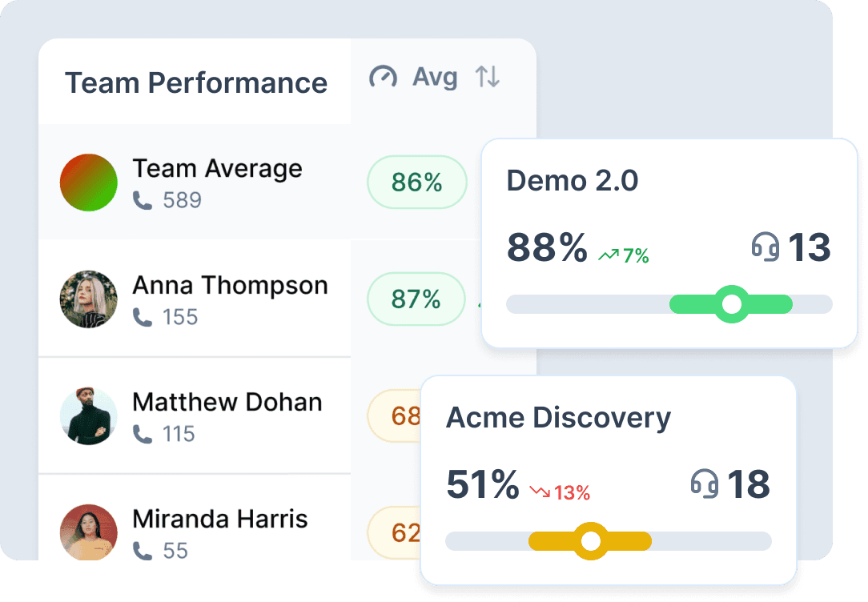Click the phone icon under Anna Thompson
Viewport: 868px width, 602px height.
pyautogui.click(x=143, y=317)
